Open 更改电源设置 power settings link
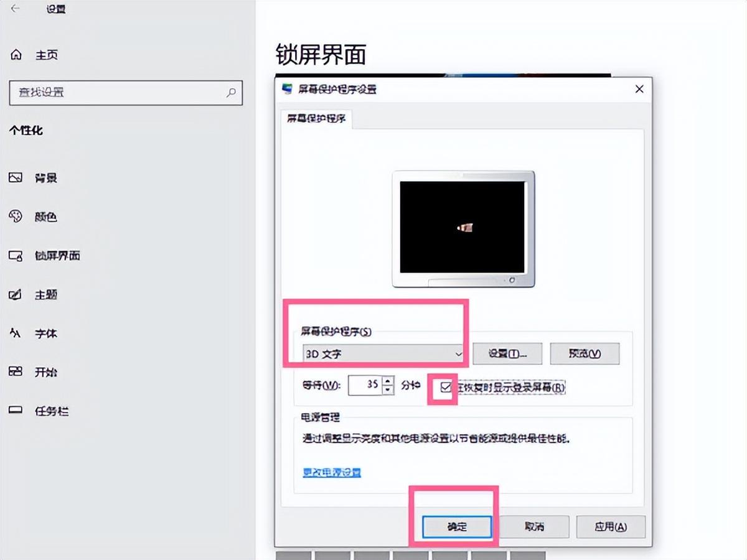747x560 pixels. coord(332,473)
